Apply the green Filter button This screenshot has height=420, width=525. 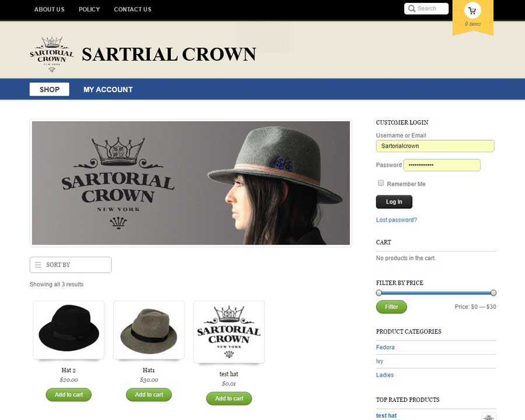coord(391,307)
